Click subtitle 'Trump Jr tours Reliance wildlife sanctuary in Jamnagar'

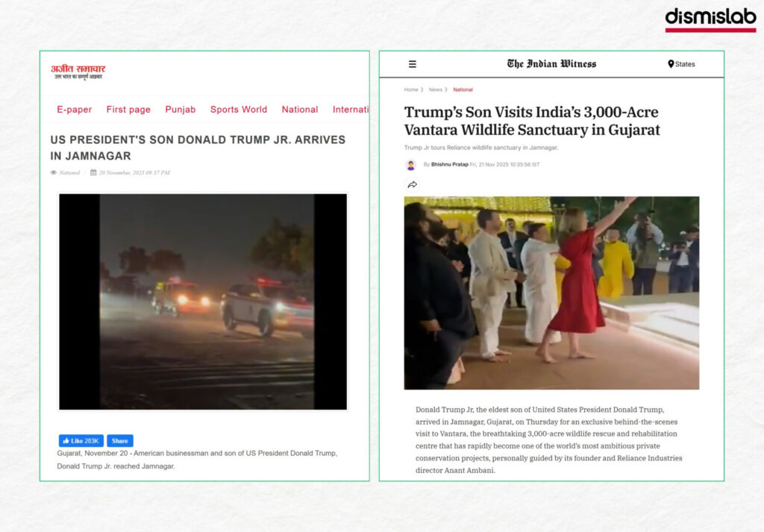481,148
